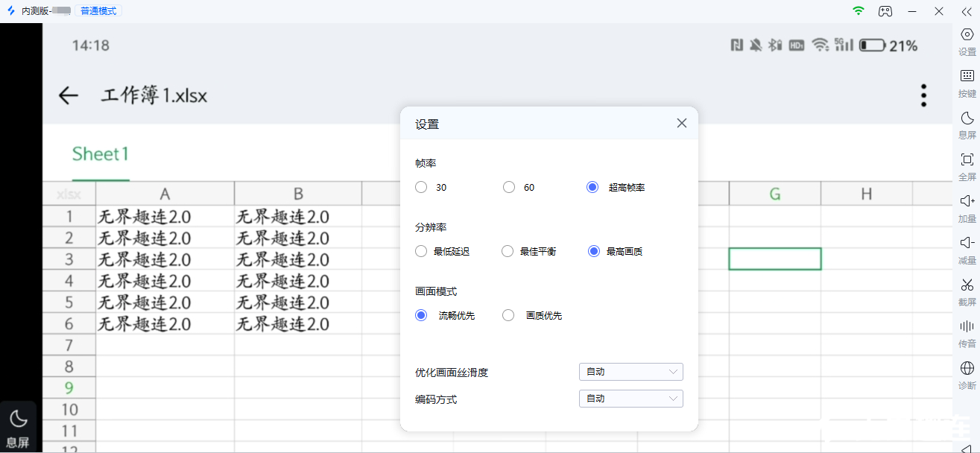Choose 最低延迟 resolution option
The width and height of the screenshot is (980, 453).
point(422,252)
